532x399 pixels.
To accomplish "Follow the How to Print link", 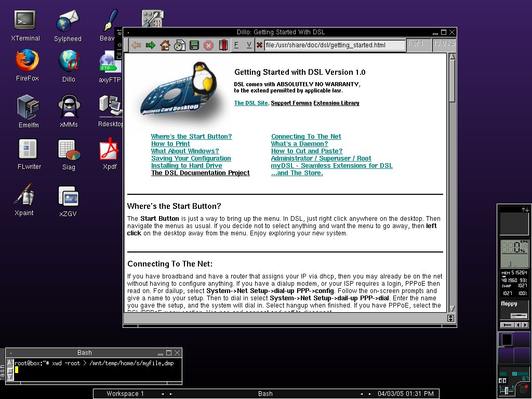I will click(x=170, y=144).
